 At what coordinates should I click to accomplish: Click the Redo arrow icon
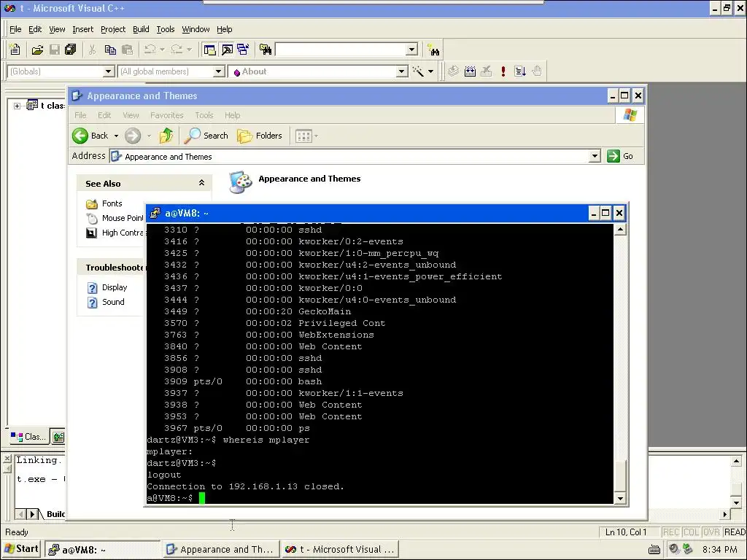point(177,50)
